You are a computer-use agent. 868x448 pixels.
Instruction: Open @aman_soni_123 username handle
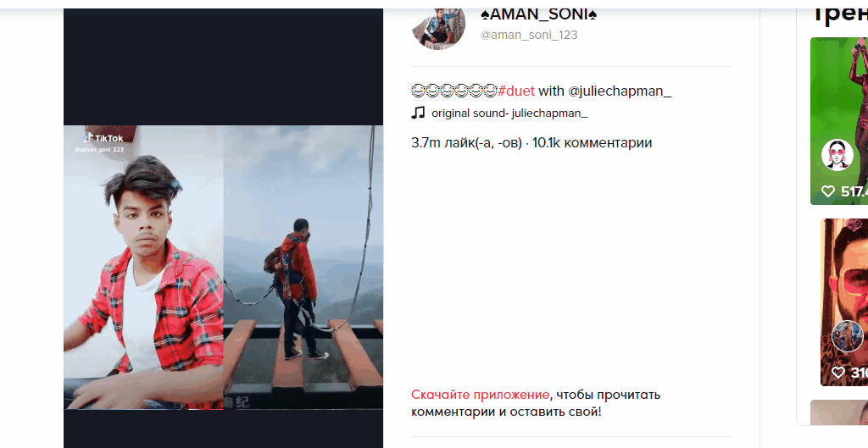529,35
